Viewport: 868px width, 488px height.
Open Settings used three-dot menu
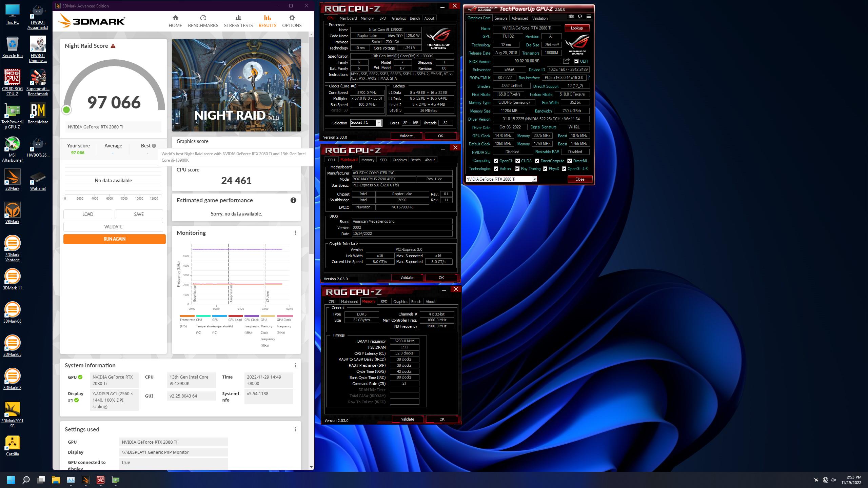(x=295, y=429)
